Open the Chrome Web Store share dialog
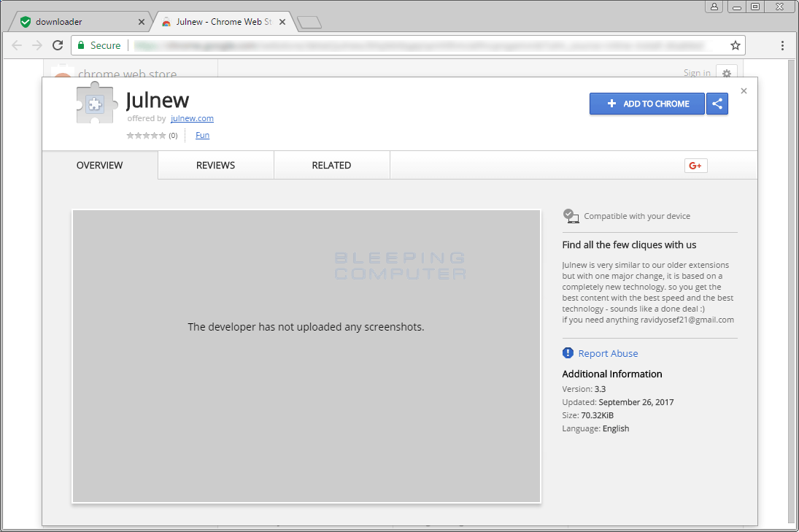799x532 pixels. (717, 104)
